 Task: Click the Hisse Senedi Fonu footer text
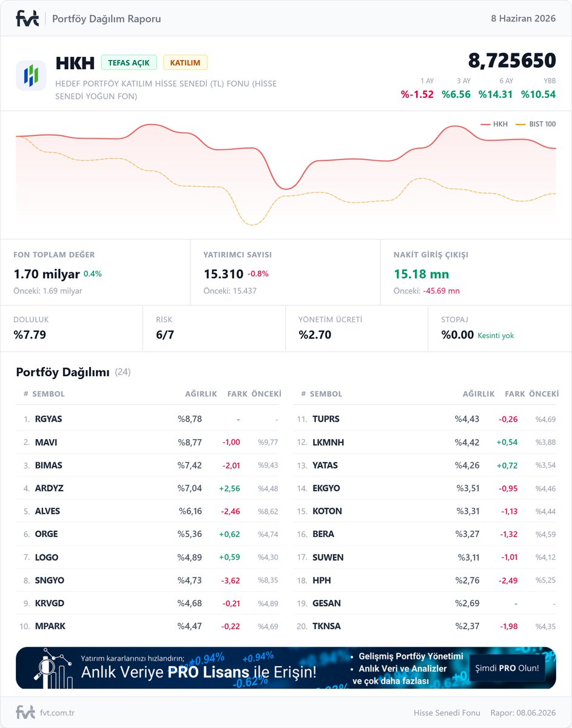(x=447, y=713)
